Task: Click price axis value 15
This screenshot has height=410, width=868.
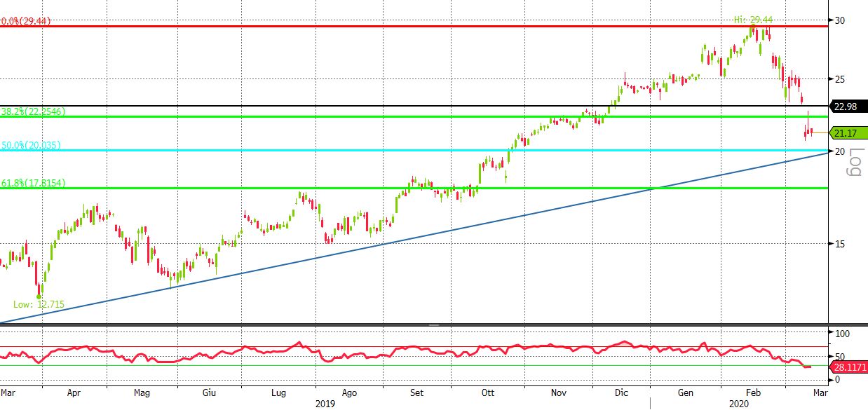Action: coord(839,243)
